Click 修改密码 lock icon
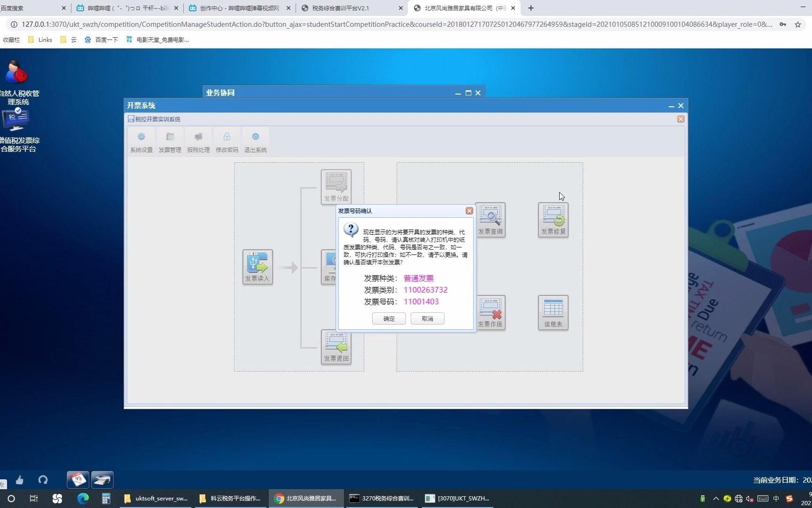This screenshot has height=508, width=812. pyautogui.click(x=227, y=137)
